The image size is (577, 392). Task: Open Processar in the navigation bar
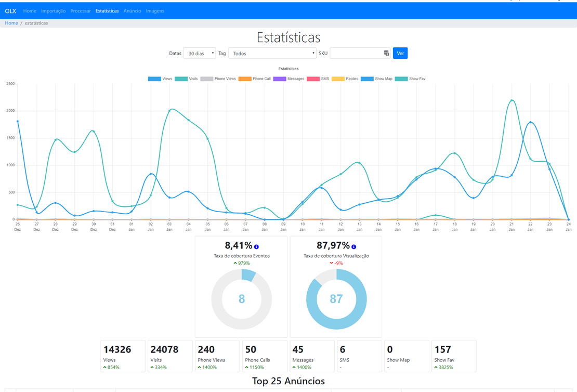[81, 11]
